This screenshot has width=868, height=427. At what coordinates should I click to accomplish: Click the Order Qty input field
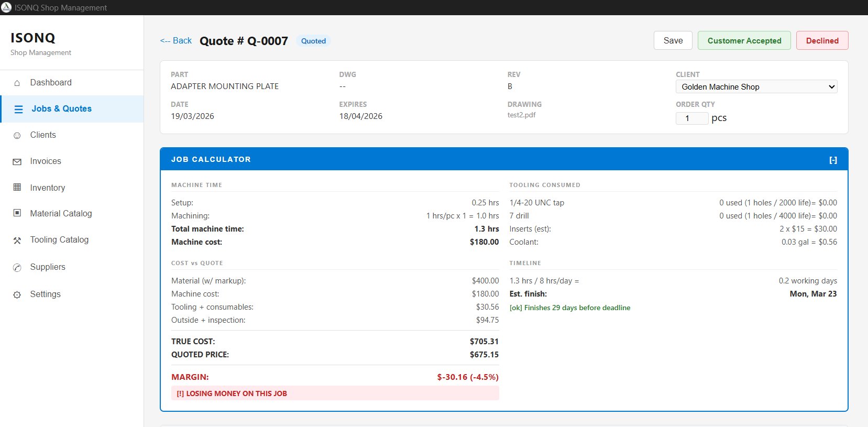click(x=692, y=118)
